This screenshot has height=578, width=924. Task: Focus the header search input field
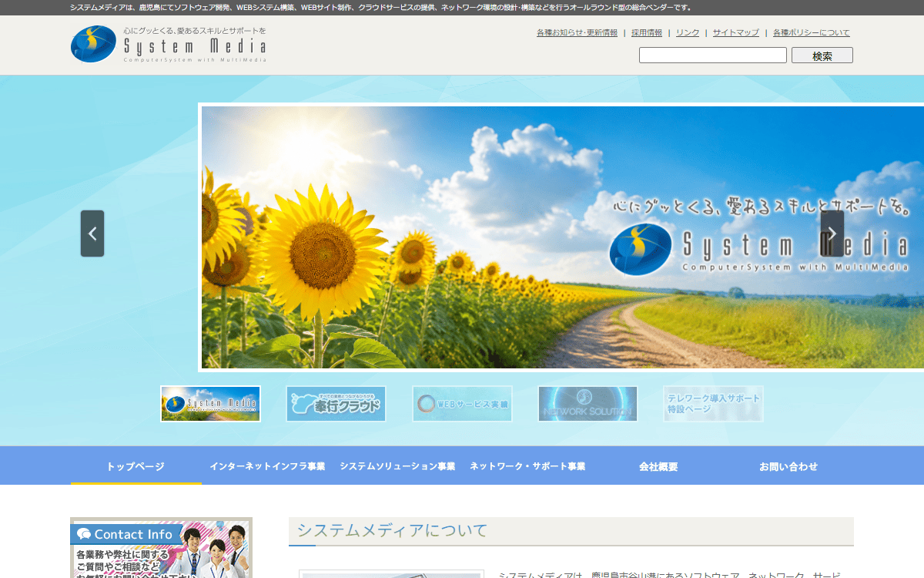[713, 55]
